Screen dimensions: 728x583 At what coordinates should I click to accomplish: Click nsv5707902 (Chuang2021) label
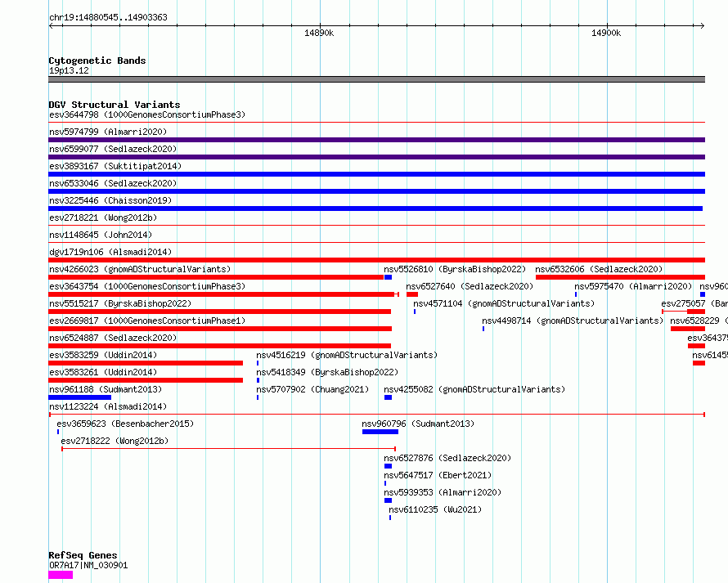[x=312, y=389]
